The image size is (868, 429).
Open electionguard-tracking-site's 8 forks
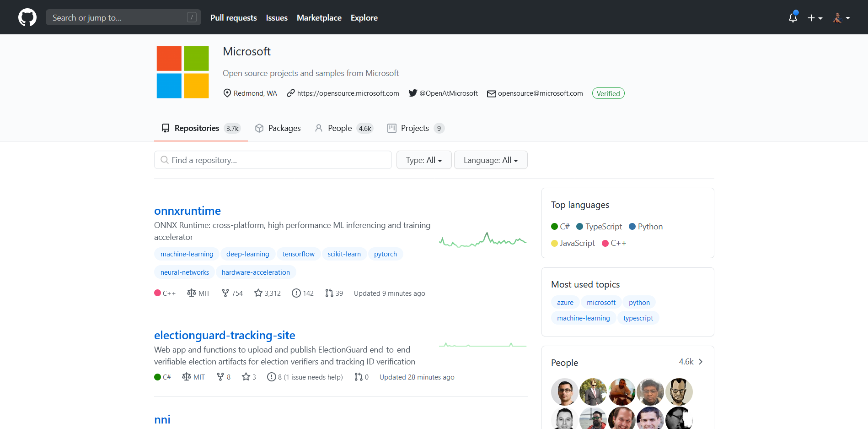tap(224, 377)
